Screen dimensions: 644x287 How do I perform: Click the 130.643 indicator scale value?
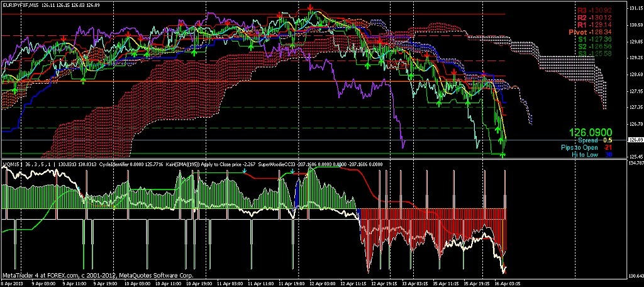tap(636, 275)
